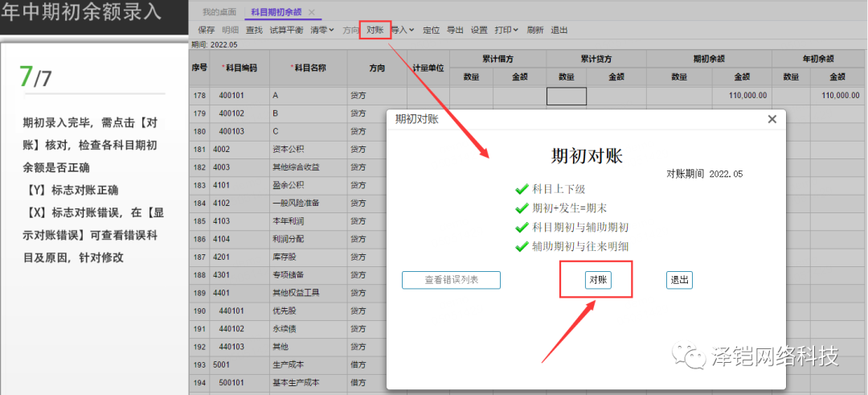Image resolution: width=868 pixels, height=395 pixels.
Task: Expand the 清零 dropdown
Action: pyautogui.click(x=322, y=30)
